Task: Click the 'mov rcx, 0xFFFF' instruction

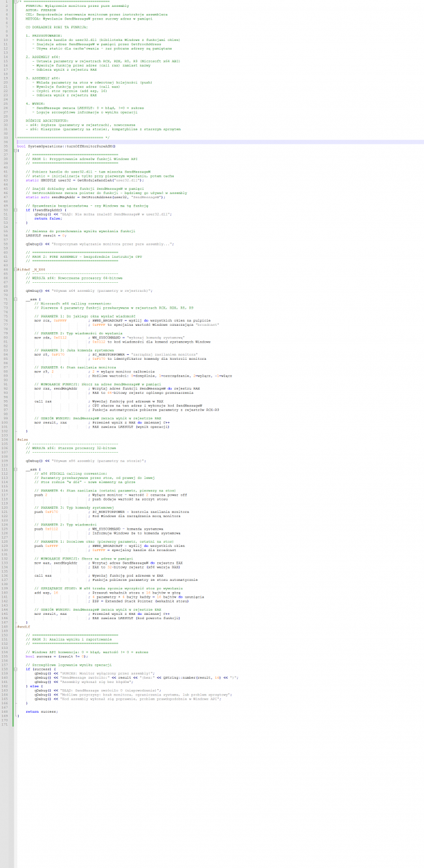Action: 51,320
